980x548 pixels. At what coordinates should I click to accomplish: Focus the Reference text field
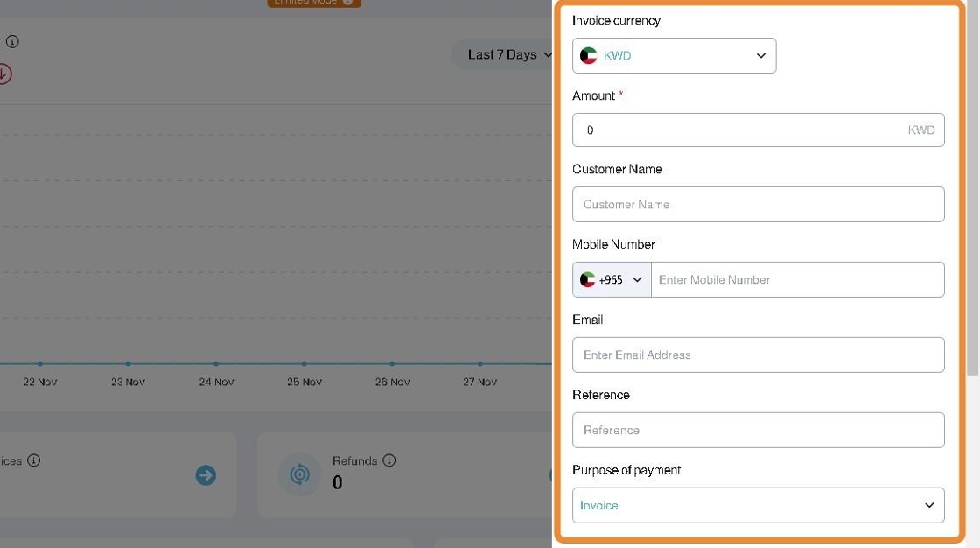pos(758,431)
